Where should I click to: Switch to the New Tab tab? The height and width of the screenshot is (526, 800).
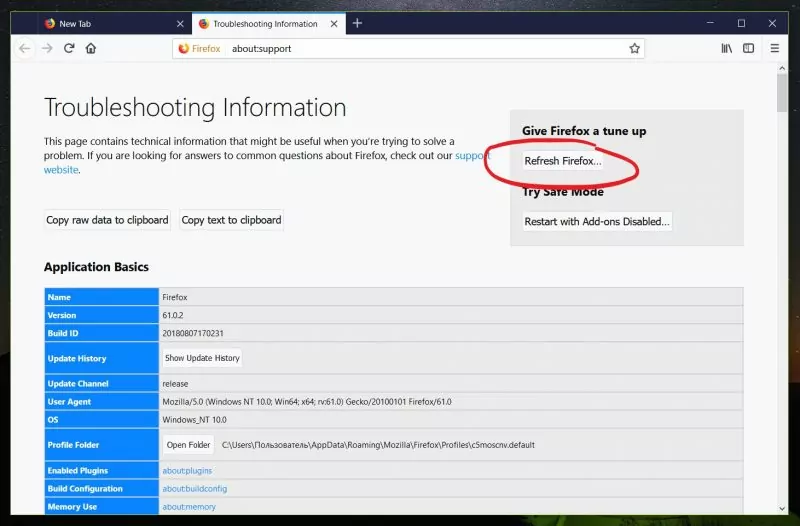pyautogui.click(x=114, y=24)
